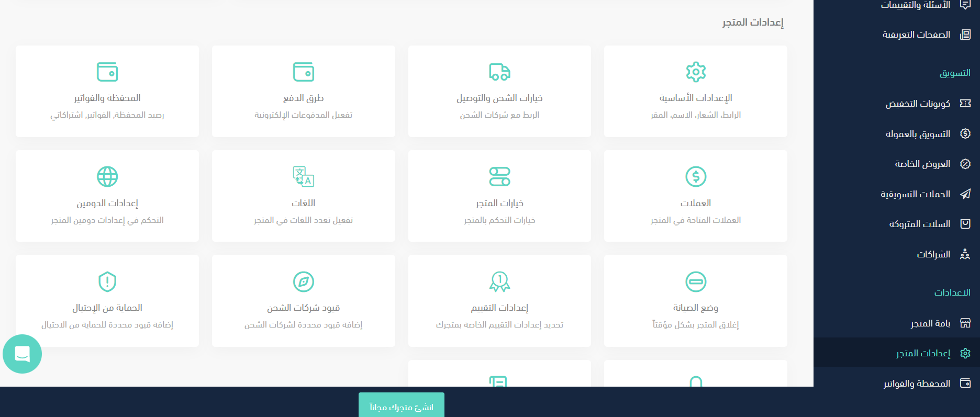Click the إعدادات المتجر page heading
The image size is (980, 417).
(753, 22)
